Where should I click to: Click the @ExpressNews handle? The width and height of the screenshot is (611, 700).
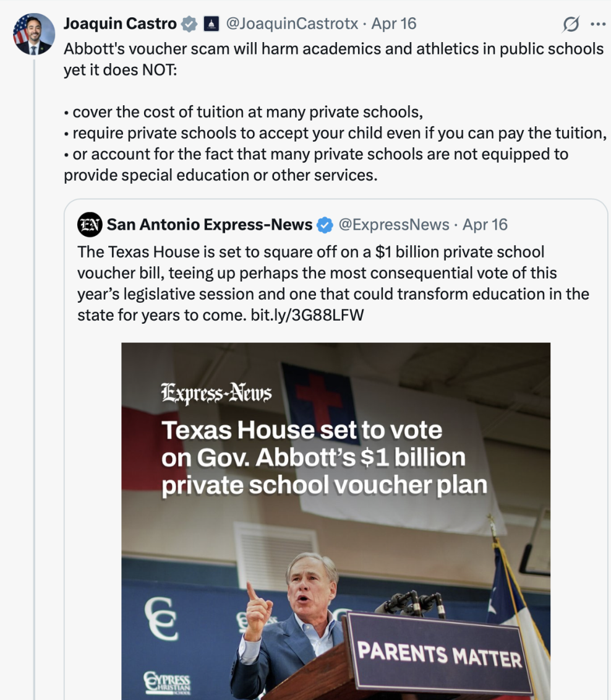click(394, 225)
